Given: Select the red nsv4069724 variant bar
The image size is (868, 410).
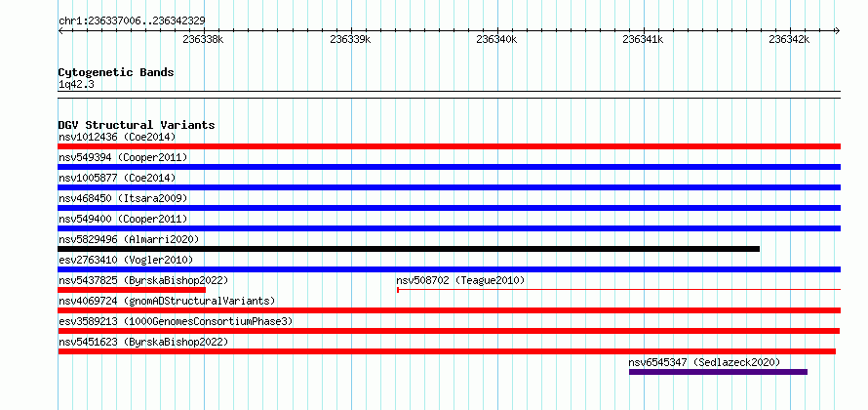Looking at the screenshot, I should click(x=449, y=310).
